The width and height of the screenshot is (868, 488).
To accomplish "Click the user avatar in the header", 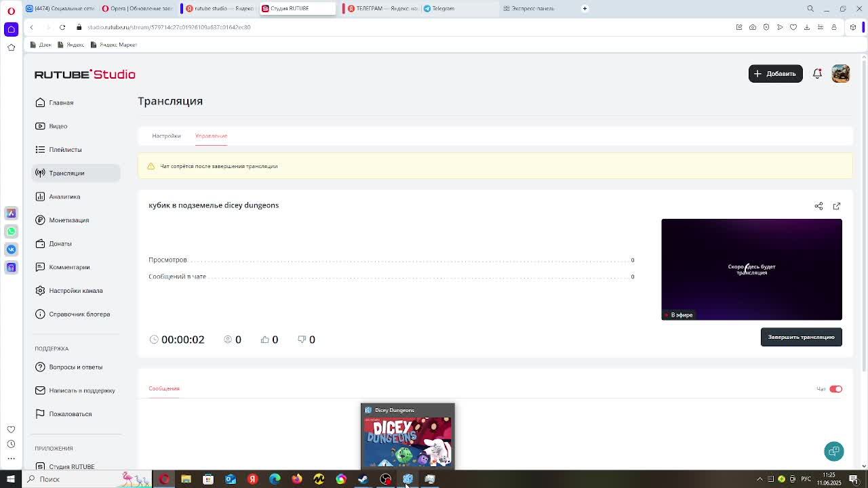I will point(841,74).
